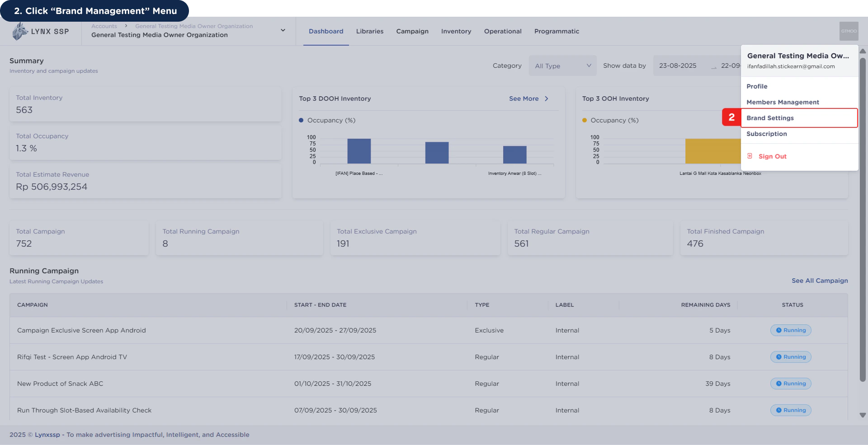Image resolution: width=868 pixels, height=445 pixels.
Task: Click the Total Occupancy 1.3 % card
Action: (146, 143)
